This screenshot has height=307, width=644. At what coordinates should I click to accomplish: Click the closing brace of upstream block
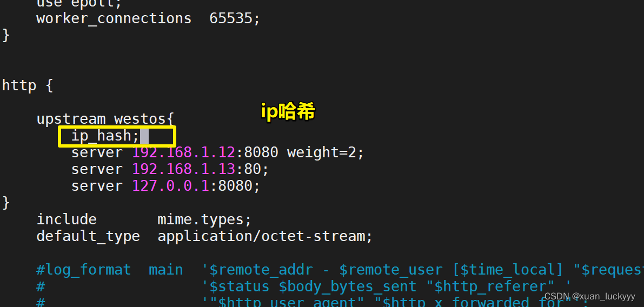[x=6, y=203]
